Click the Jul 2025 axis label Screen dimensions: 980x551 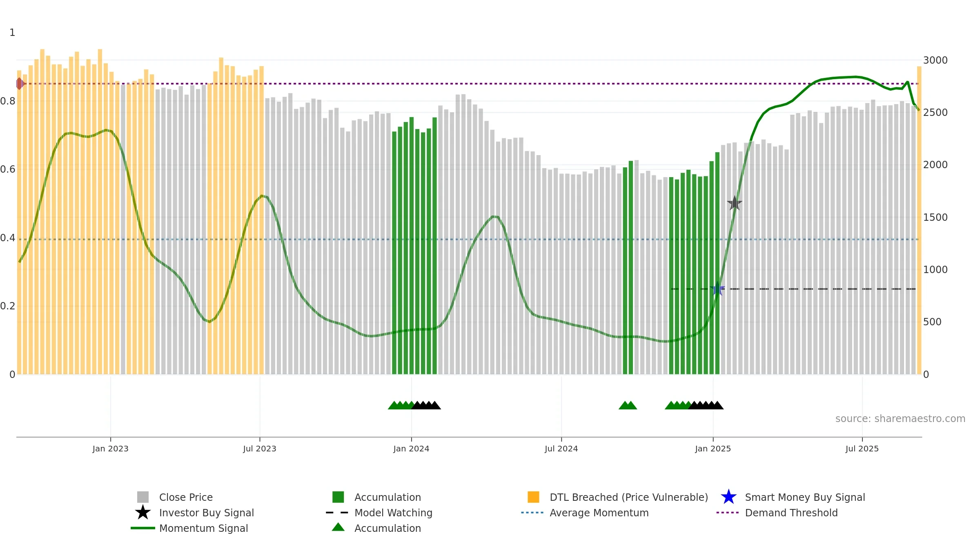tap(862, 449)
